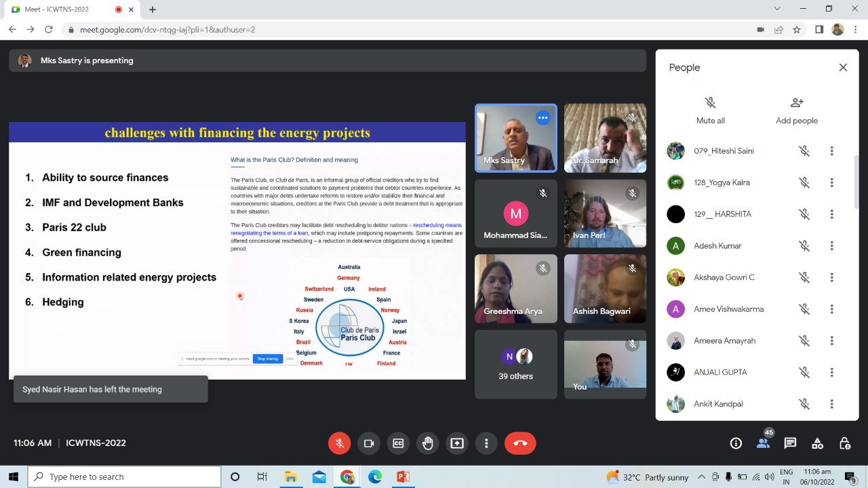Click Mute all participants
The image size is (868, 488).
coord(710,110)
